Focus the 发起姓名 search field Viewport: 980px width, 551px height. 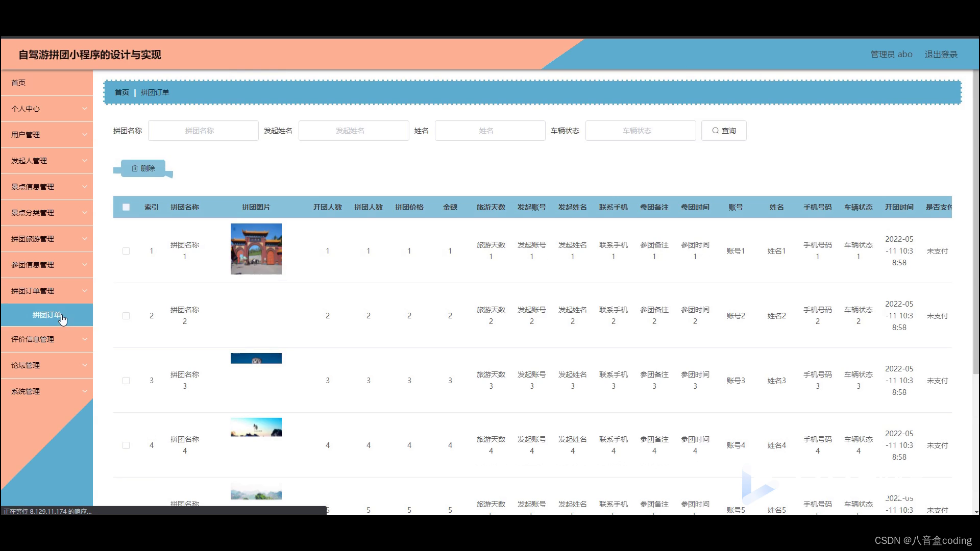pos(354,131)
